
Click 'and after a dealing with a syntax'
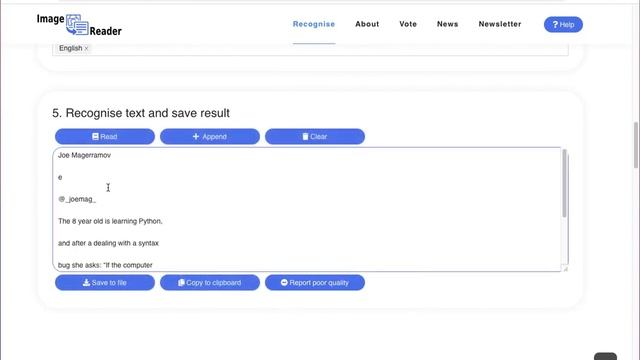click(108, 243)
